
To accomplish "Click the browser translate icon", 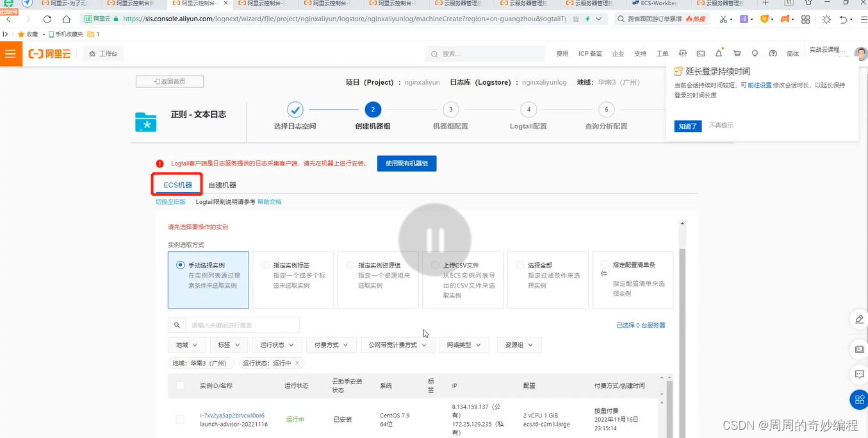I will click(x=744, y=20).
